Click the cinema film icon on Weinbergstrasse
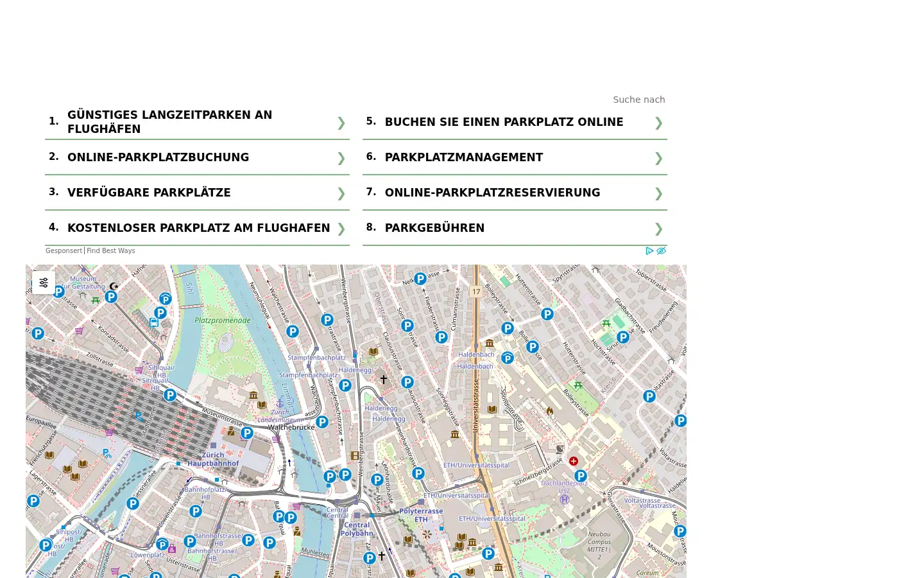Image resolution: width=924 pixels, height=578 pixels. click(x=355, y=455)
